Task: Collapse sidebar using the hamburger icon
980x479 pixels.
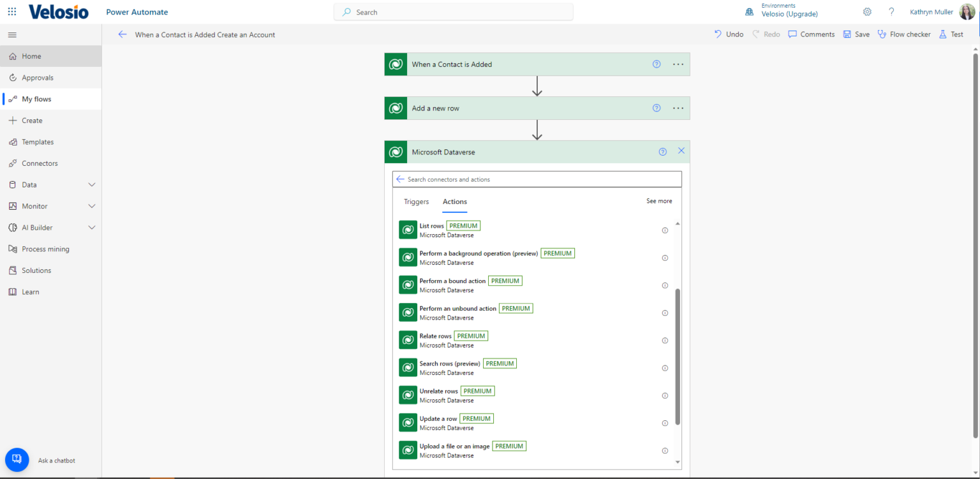Action: [11, 34]
